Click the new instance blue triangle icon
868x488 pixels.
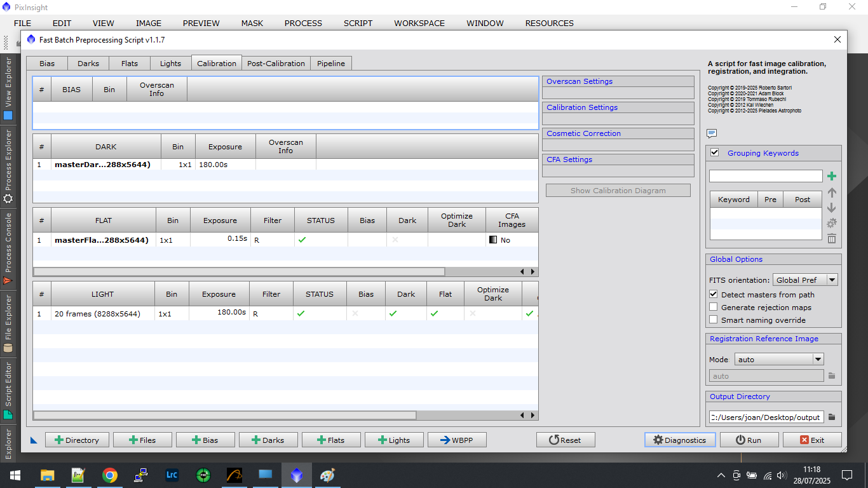click(34, 440)
